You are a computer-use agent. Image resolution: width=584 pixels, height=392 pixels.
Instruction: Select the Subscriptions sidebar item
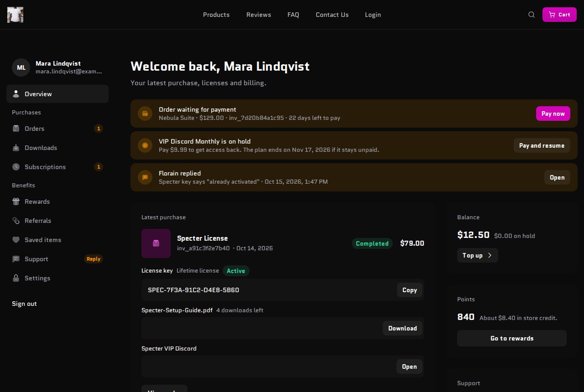57,167
